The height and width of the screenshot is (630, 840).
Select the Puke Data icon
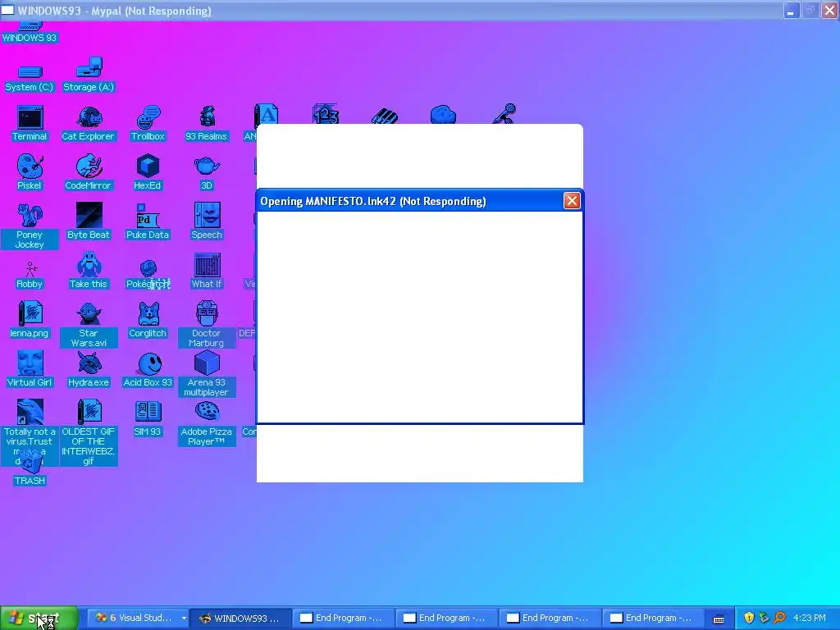click(148, 221)
